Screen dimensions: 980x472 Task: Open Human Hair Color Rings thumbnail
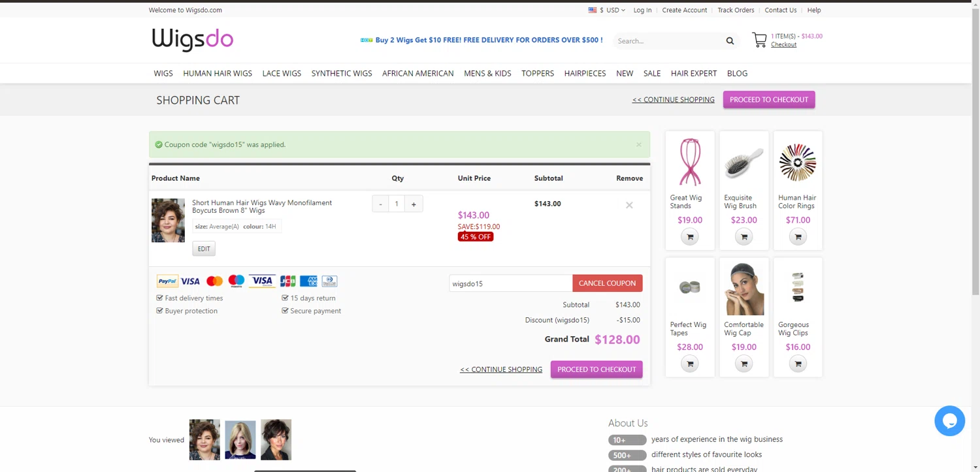(798, 162)
